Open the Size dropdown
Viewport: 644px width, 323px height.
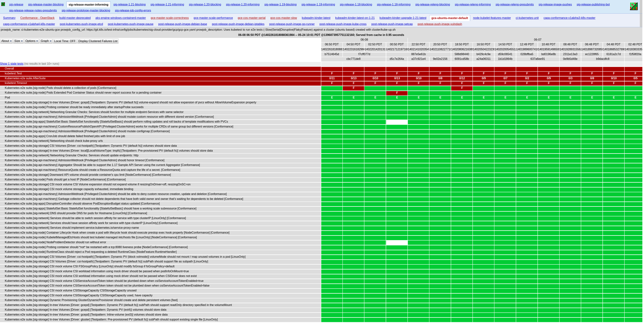[x=18, y=41]
